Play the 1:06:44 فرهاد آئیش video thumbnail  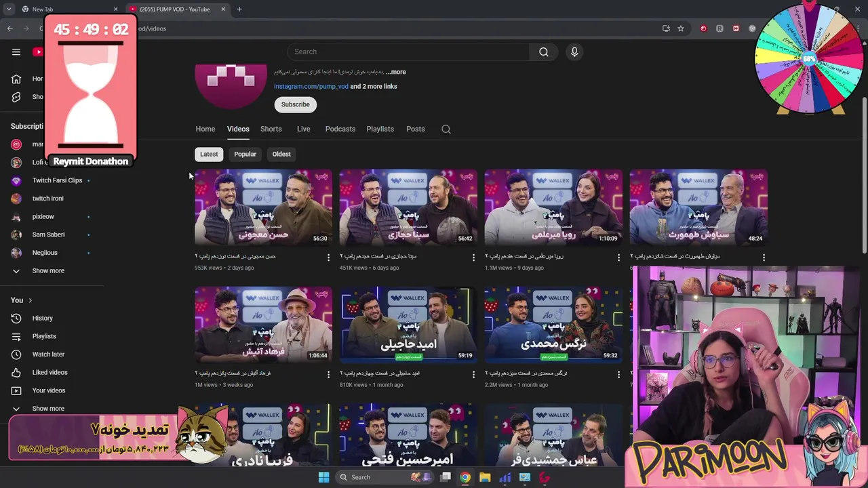(x=263, y=324)
